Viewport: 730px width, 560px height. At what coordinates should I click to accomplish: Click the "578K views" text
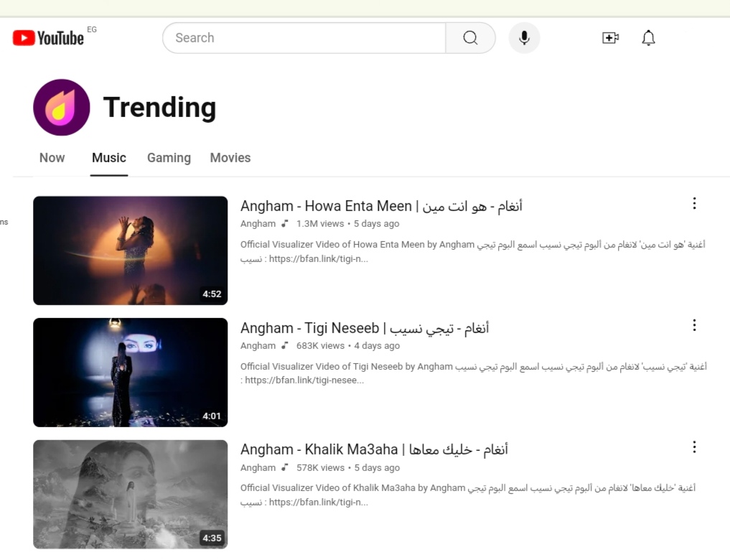click(320, 467)
